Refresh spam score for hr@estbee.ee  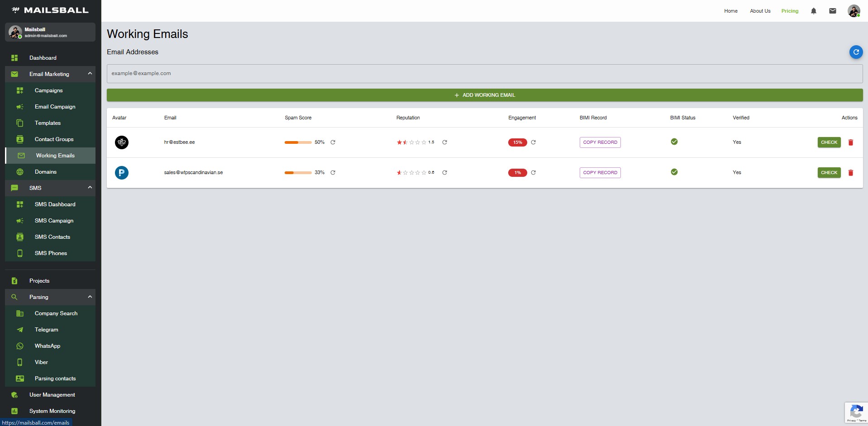[x=333, y=142]
